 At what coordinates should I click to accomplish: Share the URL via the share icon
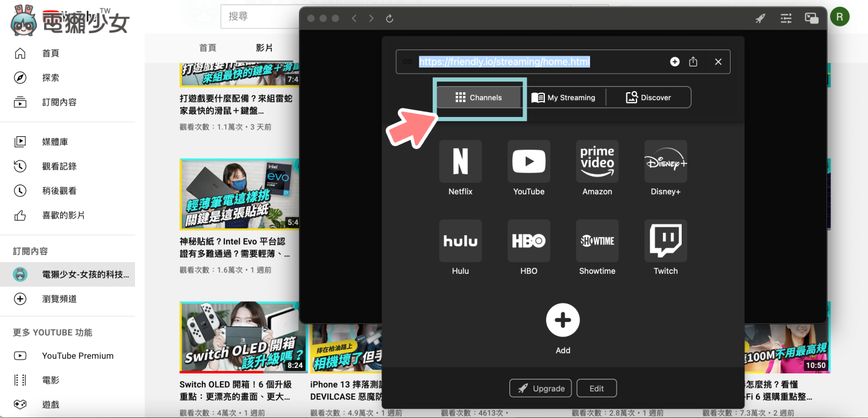(x=693, y=61)
